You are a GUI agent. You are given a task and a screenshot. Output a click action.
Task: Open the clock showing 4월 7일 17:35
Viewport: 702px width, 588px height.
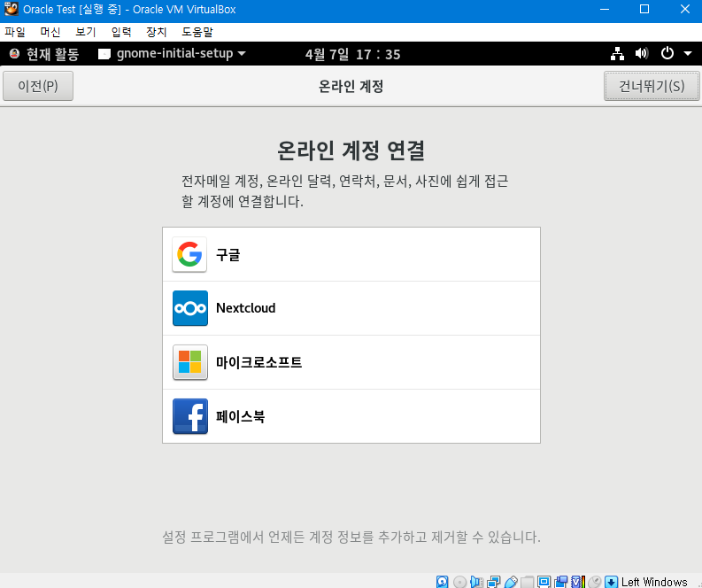point(352,55)
